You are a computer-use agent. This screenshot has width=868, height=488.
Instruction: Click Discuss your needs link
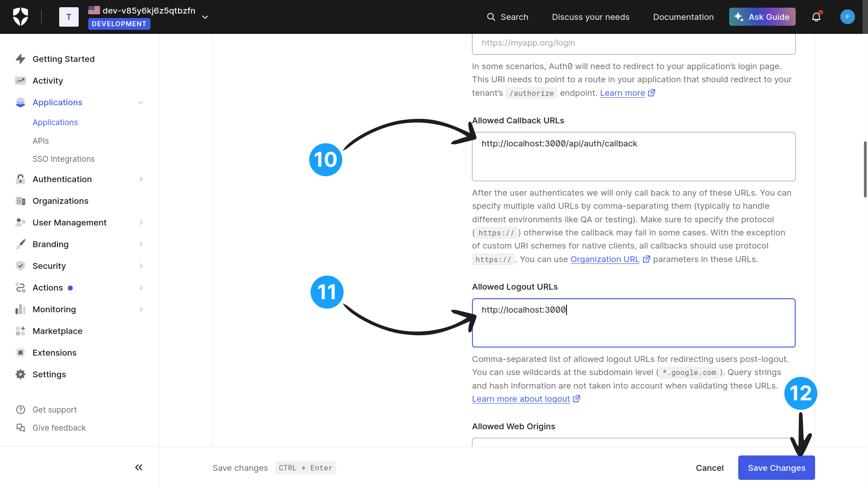pos(590,17)
